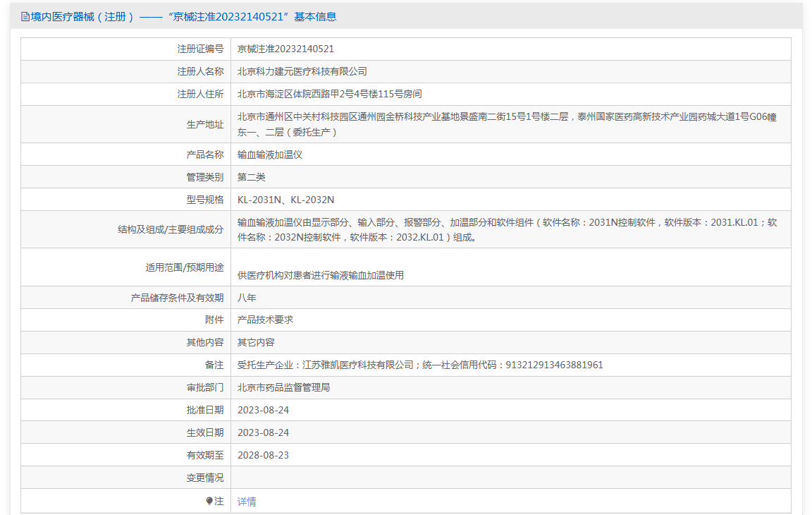Click the 其他内容 label
Screen dimensions: 812x515
tap(205, 343)
